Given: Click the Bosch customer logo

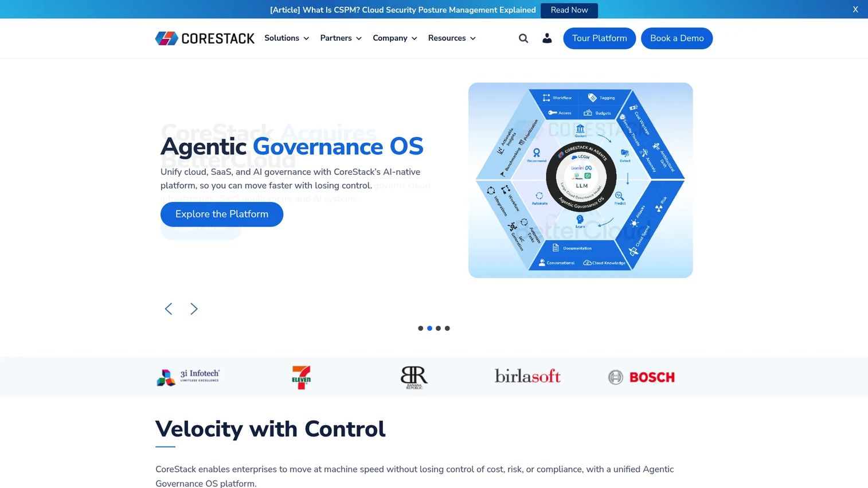Looking at the screenshot, I should pos(641,377).
